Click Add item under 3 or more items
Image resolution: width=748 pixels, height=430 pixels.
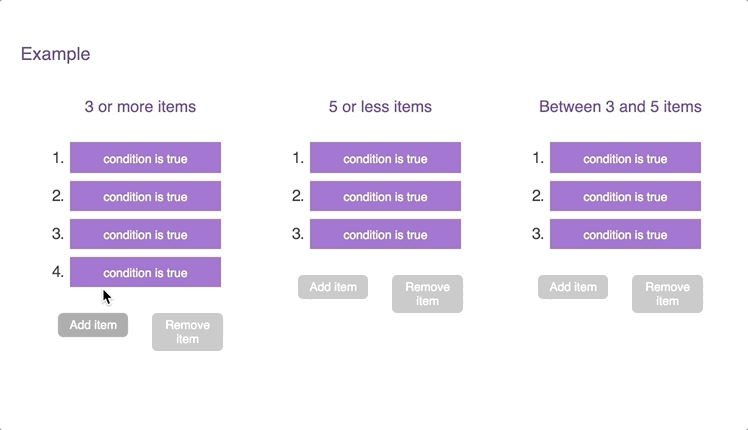[x=93, y=325]
